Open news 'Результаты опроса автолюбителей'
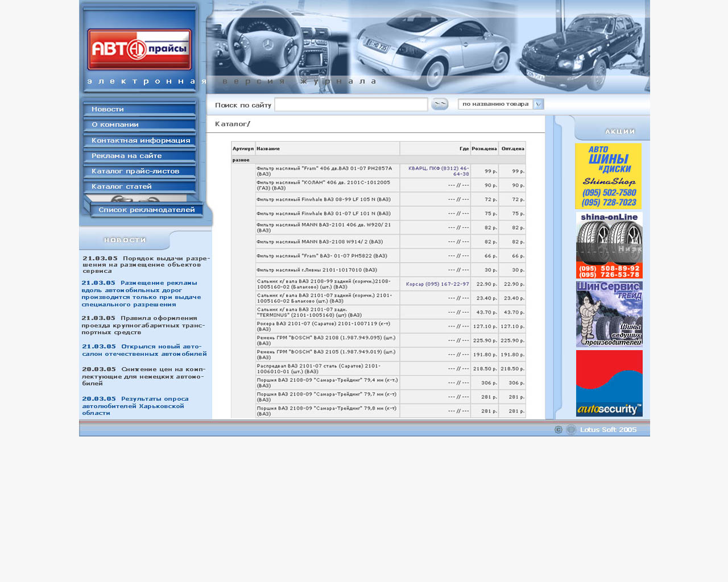This screenshot has height=582, width=728. pyautogui.click(x=135, y=406)
